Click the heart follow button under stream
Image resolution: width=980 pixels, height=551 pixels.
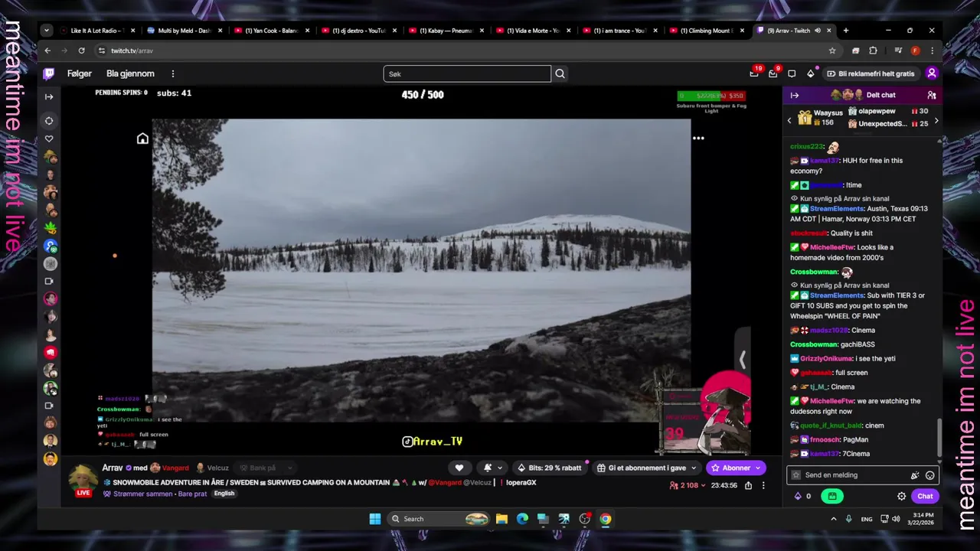pos(459,468)
